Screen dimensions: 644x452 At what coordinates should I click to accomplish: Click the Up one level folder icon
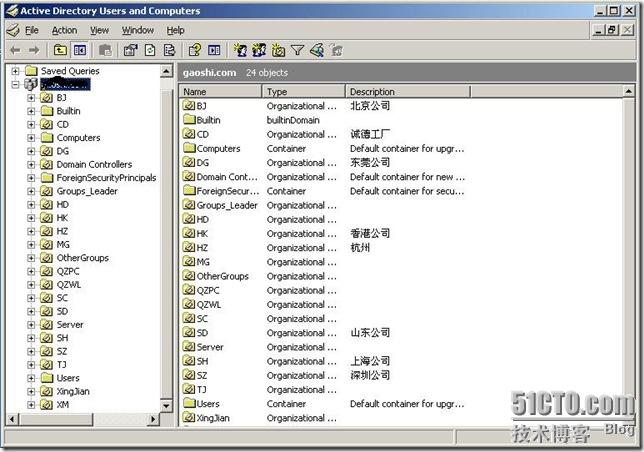(x=60, y=50)
